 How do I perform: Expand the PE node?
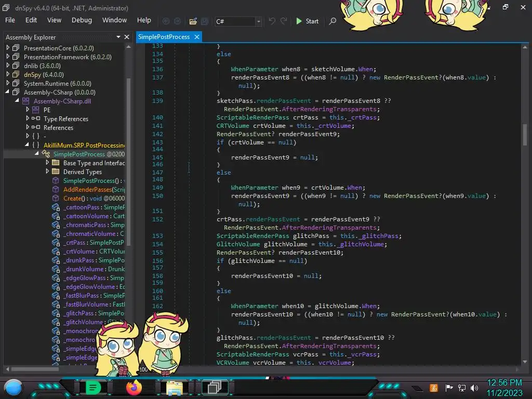28,110
